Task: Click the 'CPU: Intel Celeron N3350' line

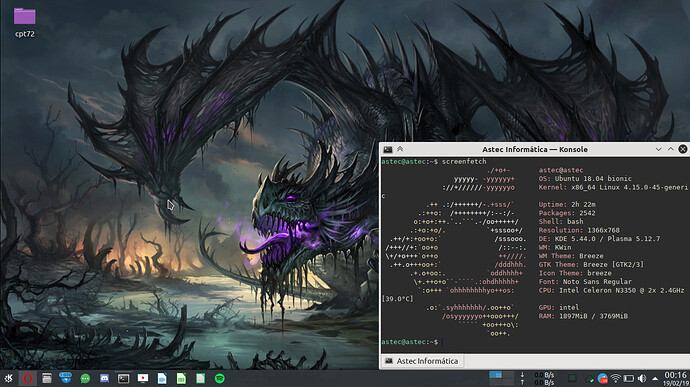Action: coord(612,291)
